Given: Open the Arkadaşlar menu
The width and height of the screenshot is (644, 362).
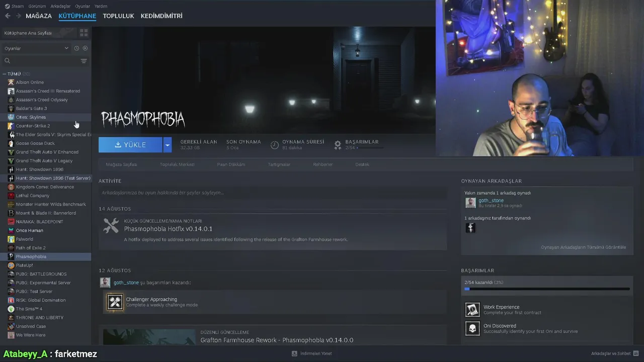Looking at the screenshot, I should coord(60,6).
